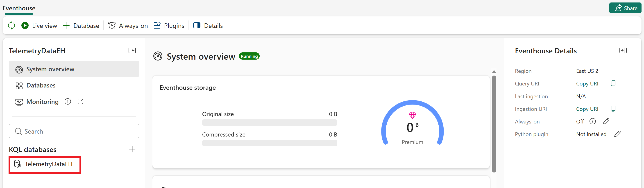The width and height of the screenshot is (644, 188).
Task: Click the Not installed plugin status
Action: click(x=591, y=134)
